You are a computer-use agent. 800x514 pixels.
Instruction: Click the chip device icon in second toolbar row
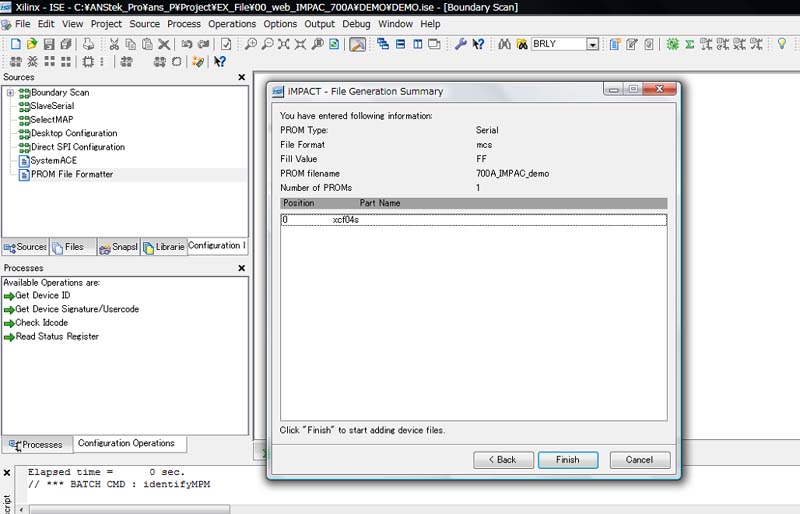(x=88, y=62)
